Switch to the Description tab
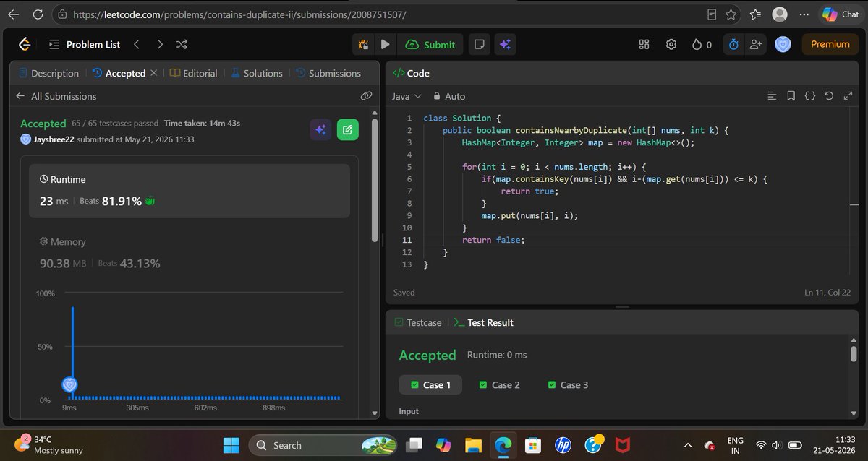Viewport: 868px width, 461px height. [x=48, y=73]
